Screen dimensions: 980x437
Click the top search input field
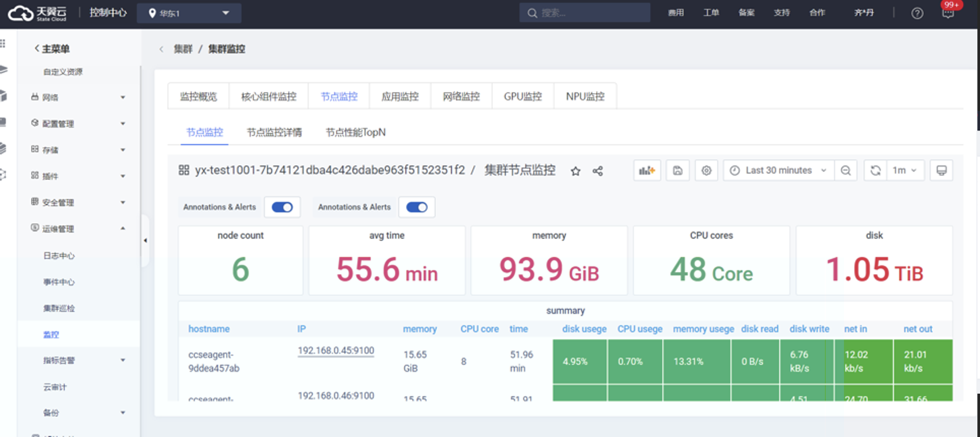click(x=584, y=13)
